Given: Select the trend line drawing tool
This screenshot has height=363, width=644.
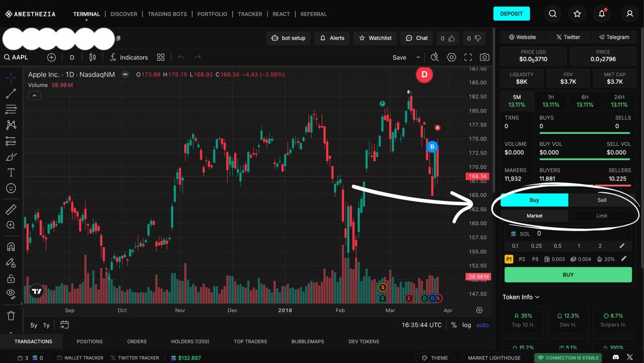Looking at the screenshot, I should (x=11, y=94).
